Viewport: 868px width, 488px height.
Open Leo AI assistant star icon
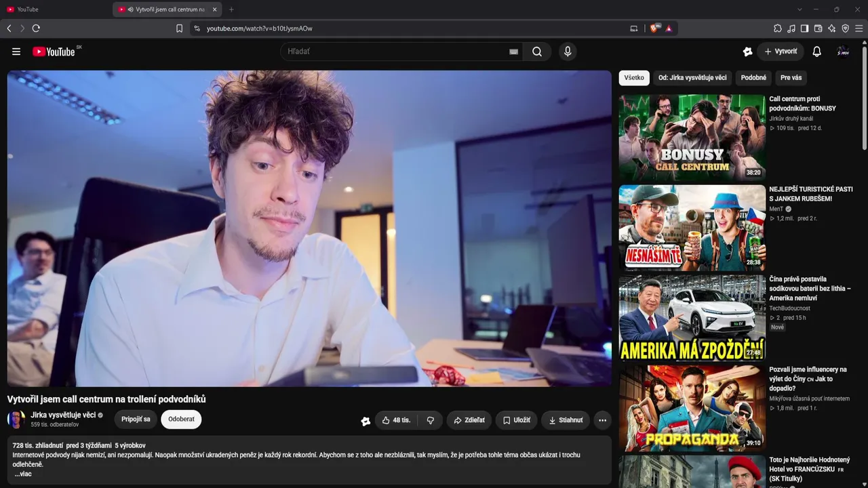pos(831,28)
